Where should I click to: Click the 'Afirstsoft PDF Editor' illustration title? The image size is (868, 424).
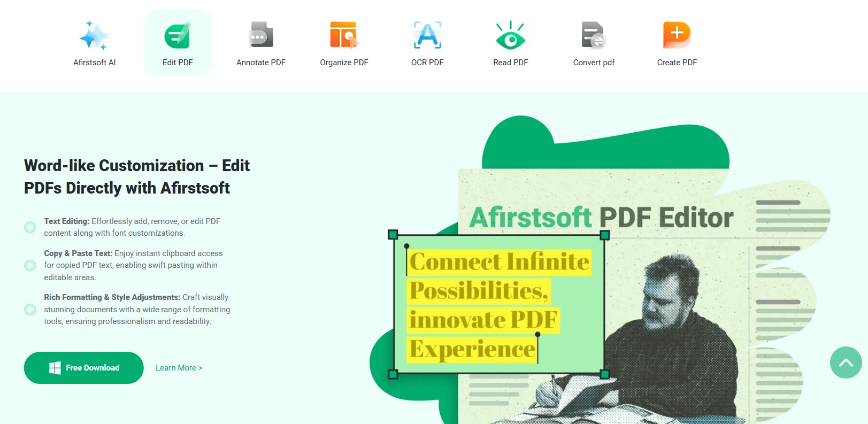pyautogui.click(x=601, y=218)
